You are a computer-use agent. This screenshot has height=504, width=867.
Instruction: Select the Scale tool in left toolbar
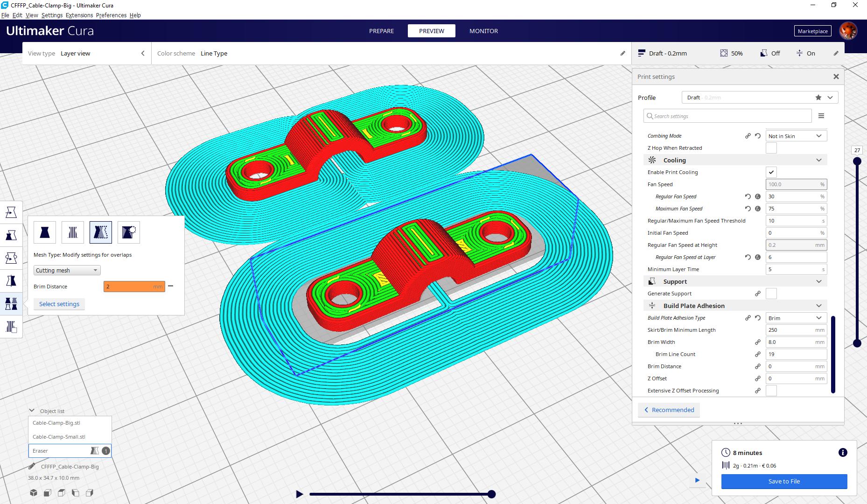(11, 235)
